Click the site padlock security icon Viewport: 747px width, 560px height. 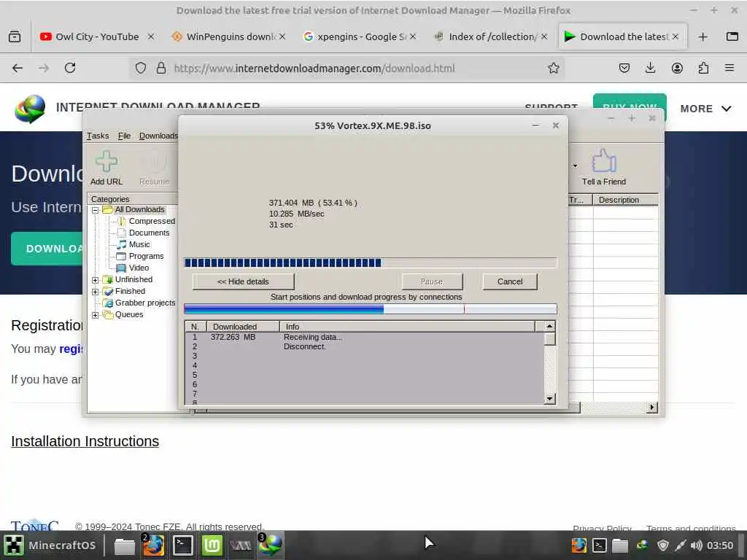coord(161,68)
